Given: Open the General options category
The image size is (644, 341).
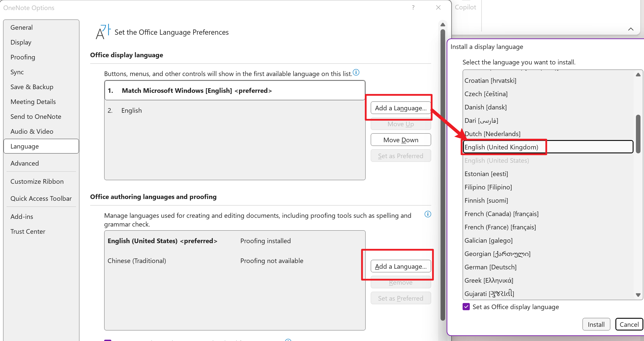Looking at the screenshot, I should 41,28.
